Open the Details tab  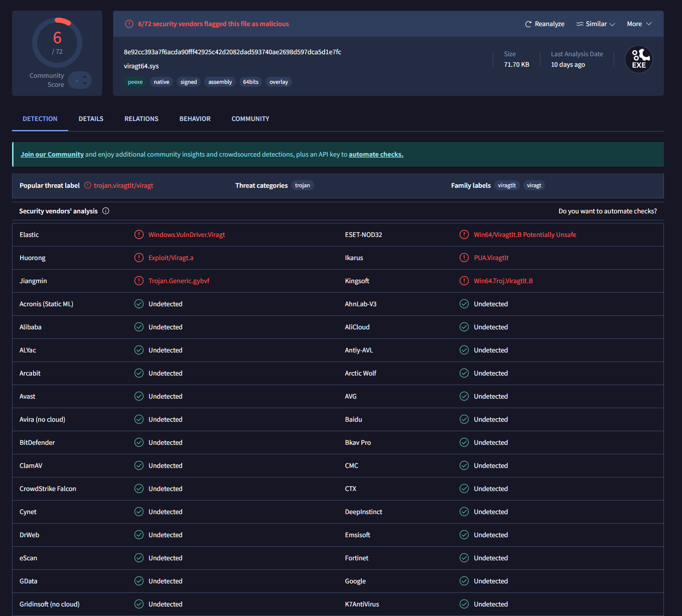pos(91,119)
